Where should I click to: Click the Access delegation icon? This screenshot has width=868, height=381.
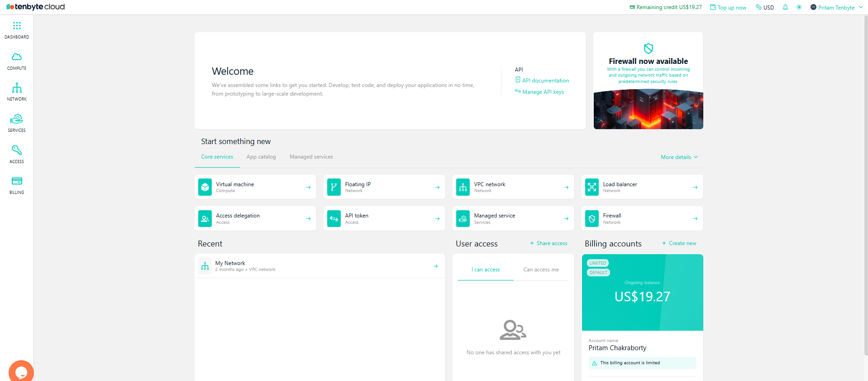click(205, 218)
